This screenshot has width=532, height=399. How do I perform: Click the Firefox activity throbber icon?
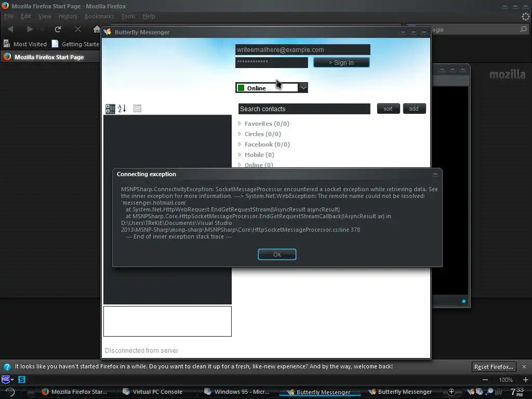tap(526, 16)
